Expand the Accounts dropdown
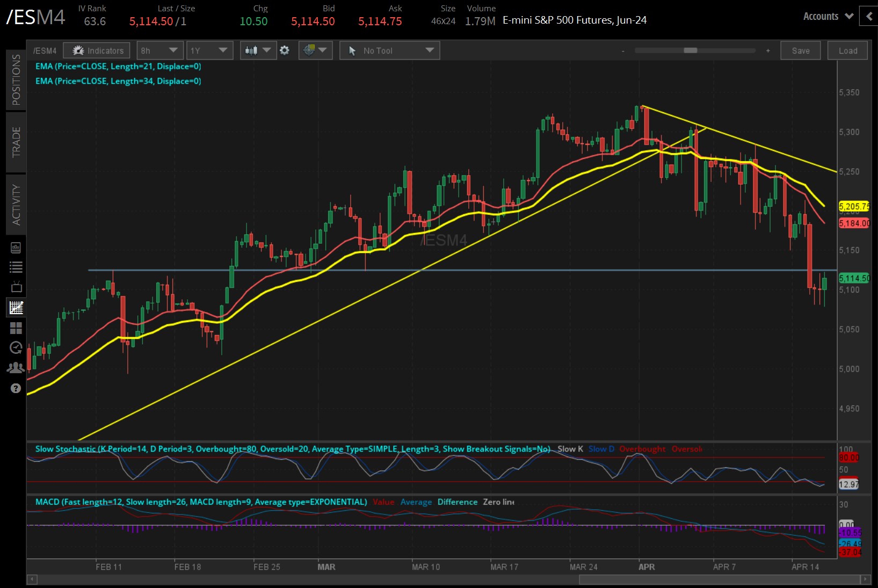878x588 pixels. coord(828,17)
